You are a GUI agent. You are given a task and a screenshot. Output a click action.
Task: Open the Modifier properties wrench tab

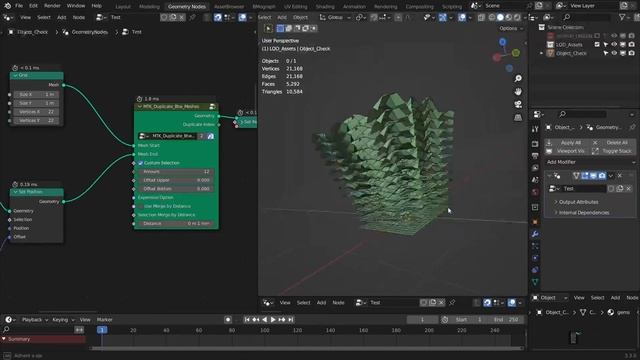click(535, 234)
